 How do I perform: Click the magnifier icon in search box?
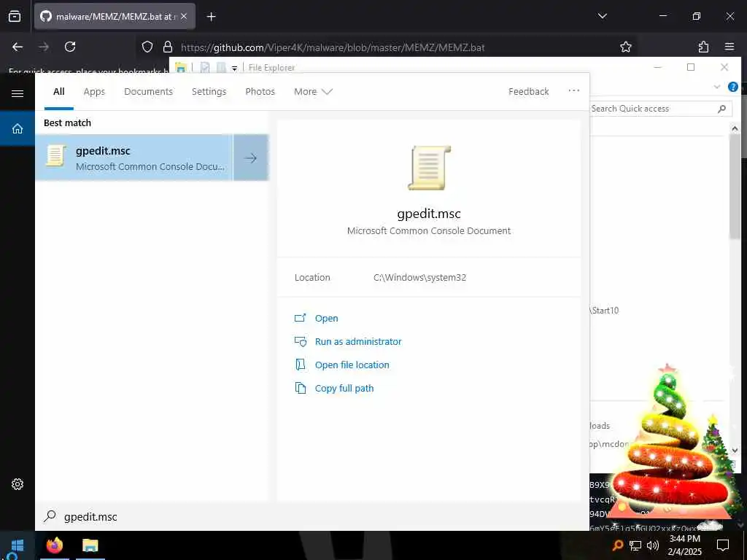point(50,516)
